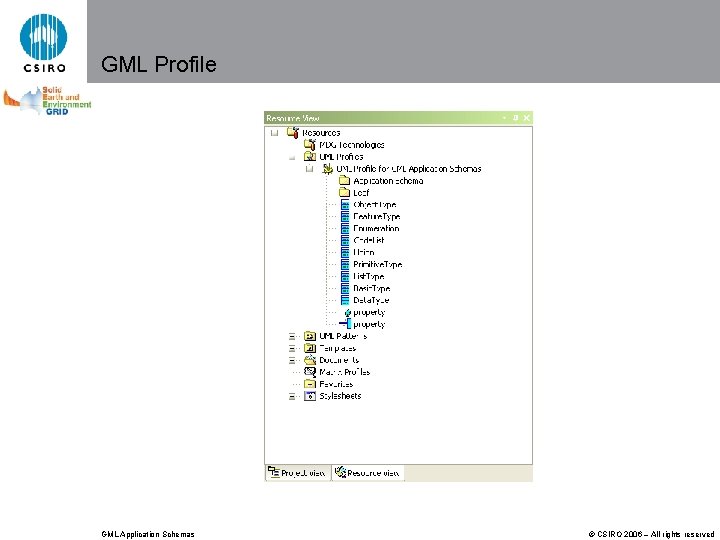
Task: Click the Documents open-folder icon
Action: (x=310, y=360)
